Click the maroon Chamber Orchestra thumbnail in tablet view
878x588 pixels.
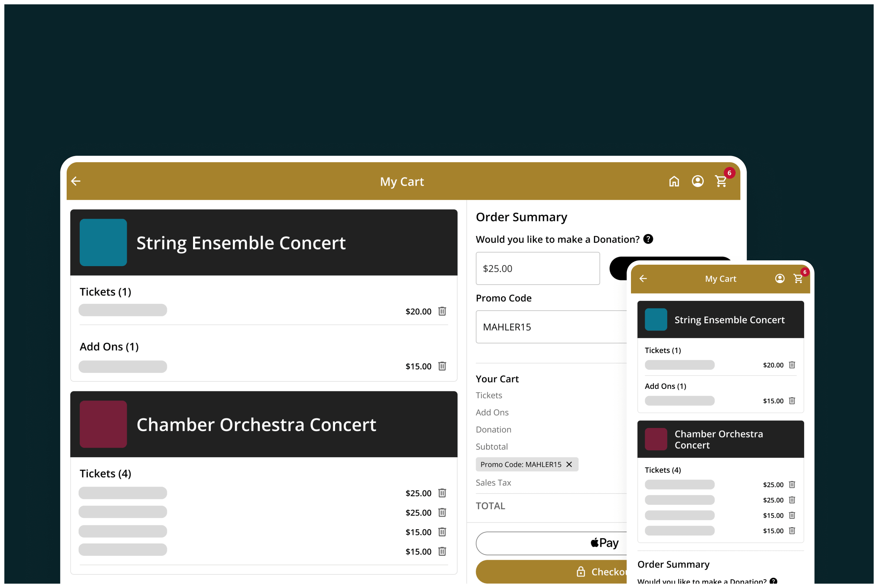[x=103, y=424]
